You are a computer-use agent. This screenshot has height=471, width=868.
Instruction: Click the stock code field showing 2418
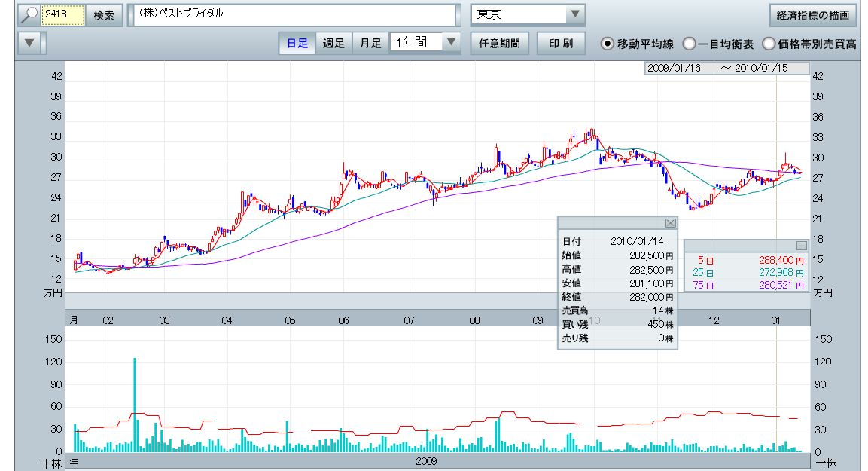[x=62, y=15]
